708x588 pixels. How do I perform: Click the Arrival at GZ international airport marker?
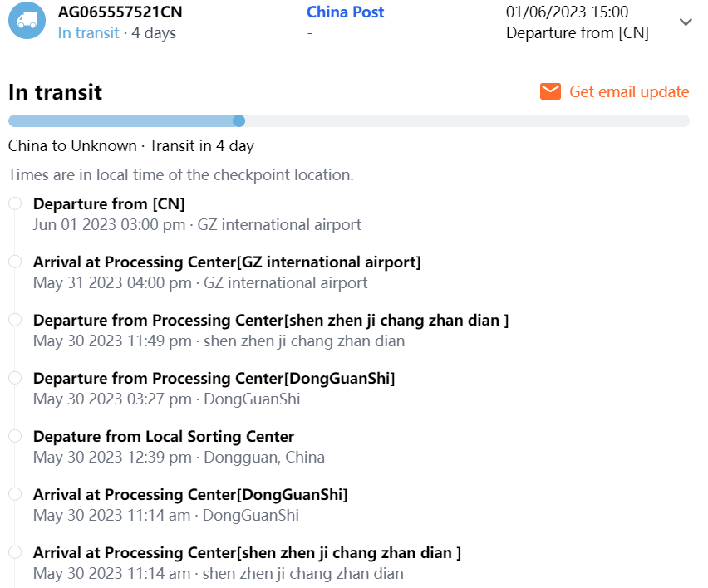[x=15, y=262]
